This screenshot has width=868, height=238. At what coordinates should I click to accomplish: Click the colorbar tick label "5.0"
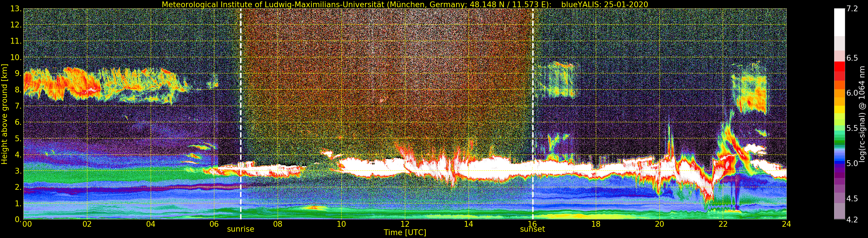pyautogui.click(x=852, y=163)
